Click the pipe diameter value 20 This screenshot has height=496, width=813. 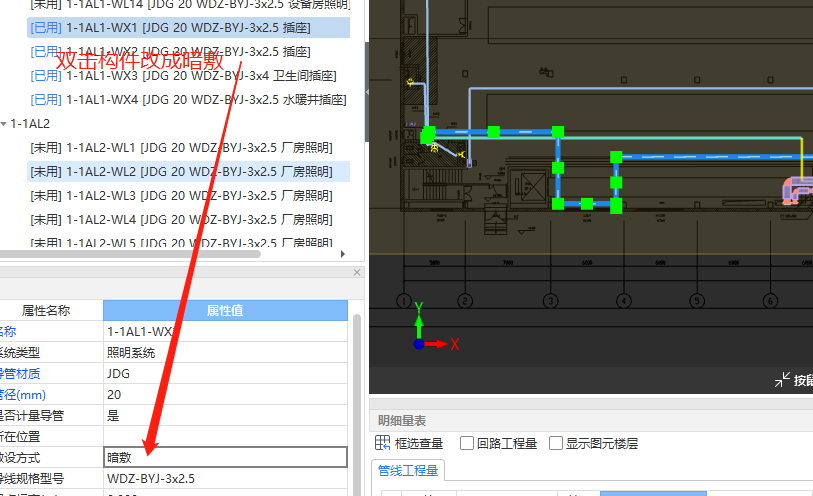click(x=225, y=394)
